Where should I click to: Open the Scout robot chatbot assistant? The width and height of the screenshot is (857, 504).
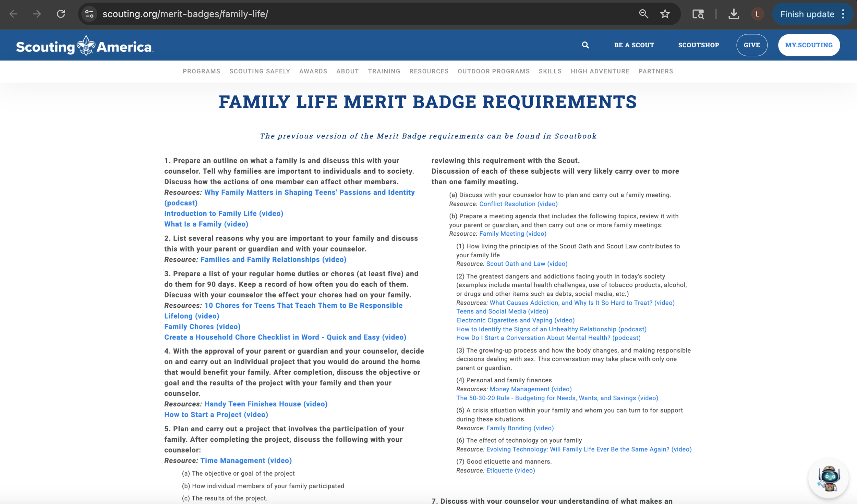tap(828, 478)
